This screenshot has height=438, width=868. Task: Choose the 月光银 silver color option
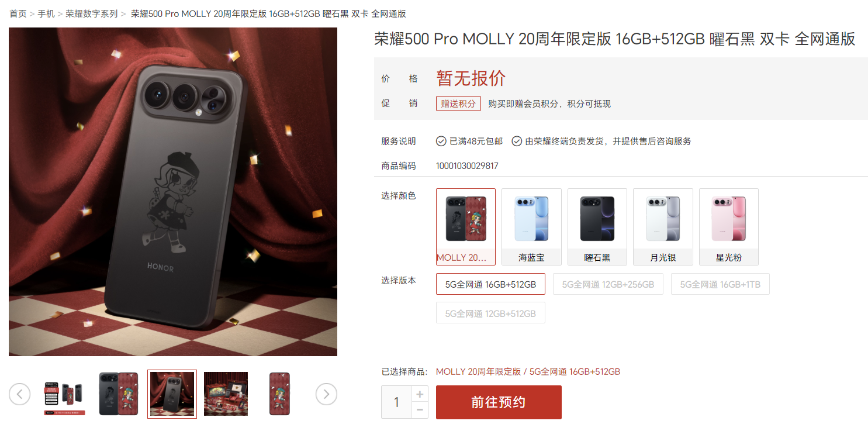[663, 227]
